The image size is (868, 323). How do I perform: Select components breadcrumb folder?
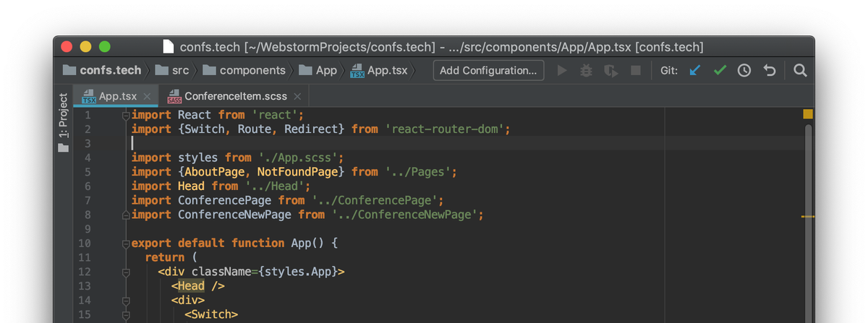tap(244, 70)
